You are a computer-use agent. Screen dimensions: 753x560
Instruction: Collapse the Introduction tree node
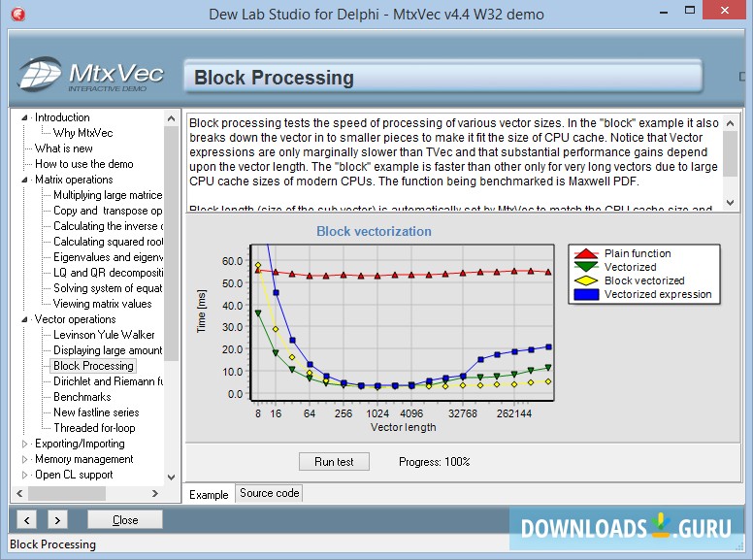(x=24, y=117)
